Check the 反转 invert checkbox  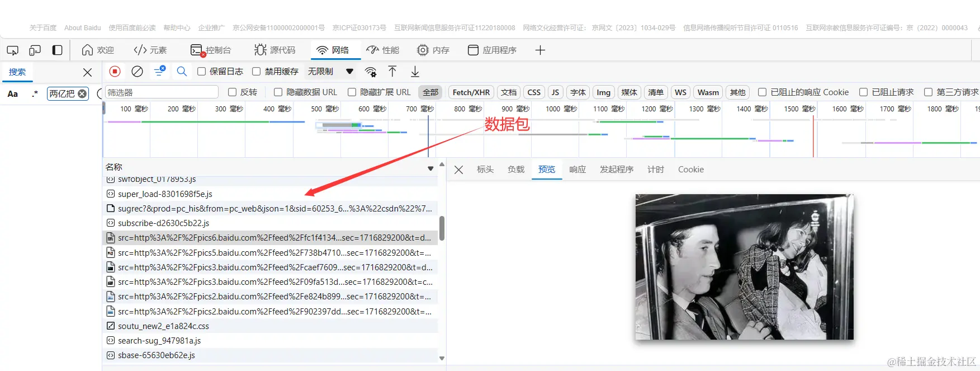click(232, 92)
